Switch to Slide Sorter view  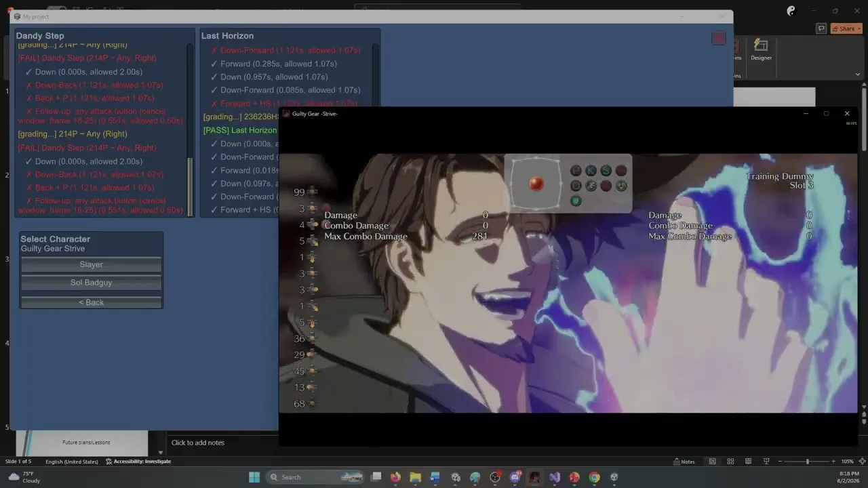pos(730,462)
